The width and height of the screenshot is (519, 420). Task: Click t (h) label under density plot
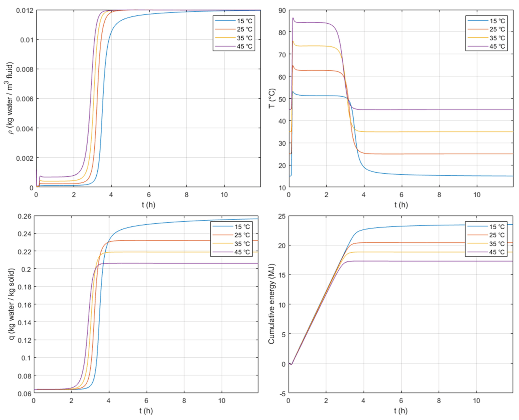pyautogui.click(x=149, y=205)
